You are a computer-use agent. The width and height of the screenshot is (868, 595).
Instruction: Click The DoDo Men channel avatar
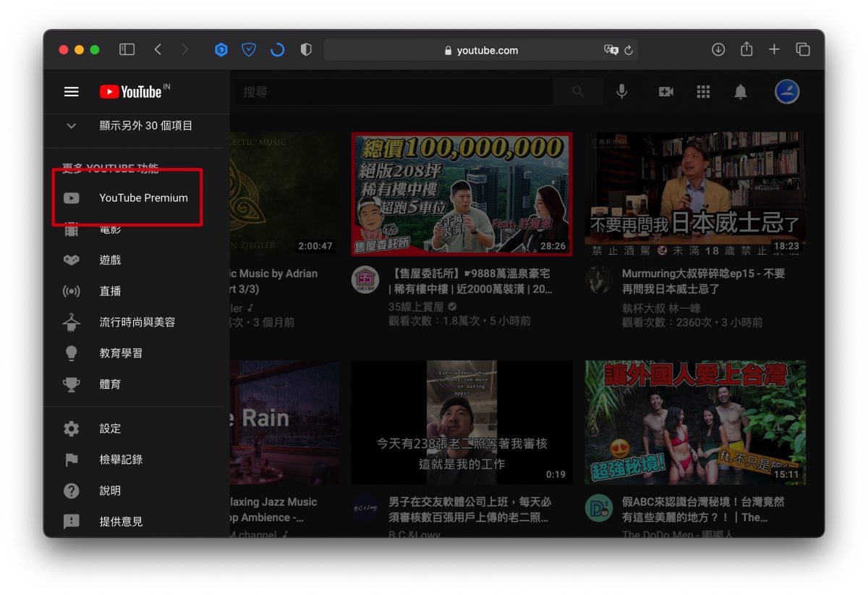tap(599, 507)
